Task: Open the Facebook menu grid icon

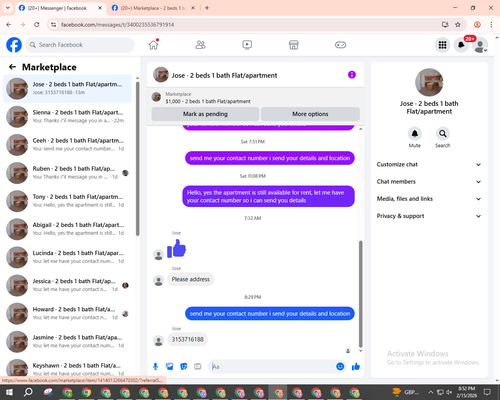Action: pos(442,45)
